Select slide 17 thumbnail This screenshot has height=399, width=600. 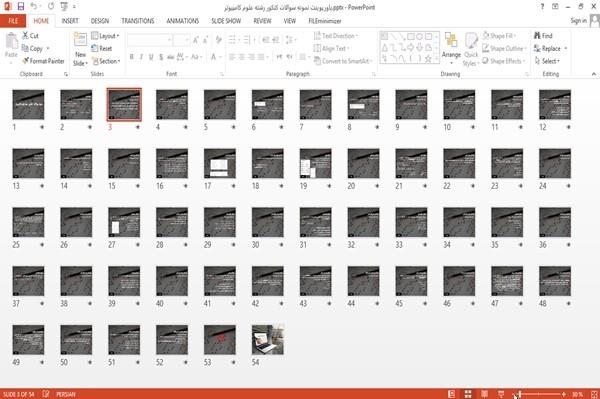220,163
